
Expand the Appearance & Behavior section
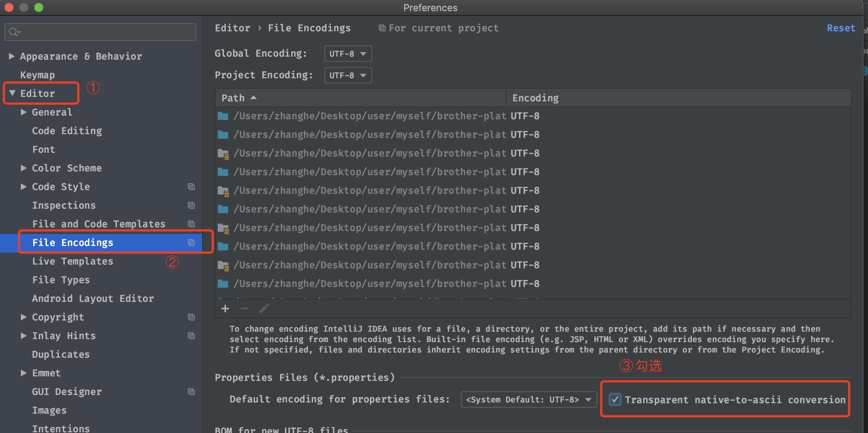pyautogui.click(x=12, y=56)
